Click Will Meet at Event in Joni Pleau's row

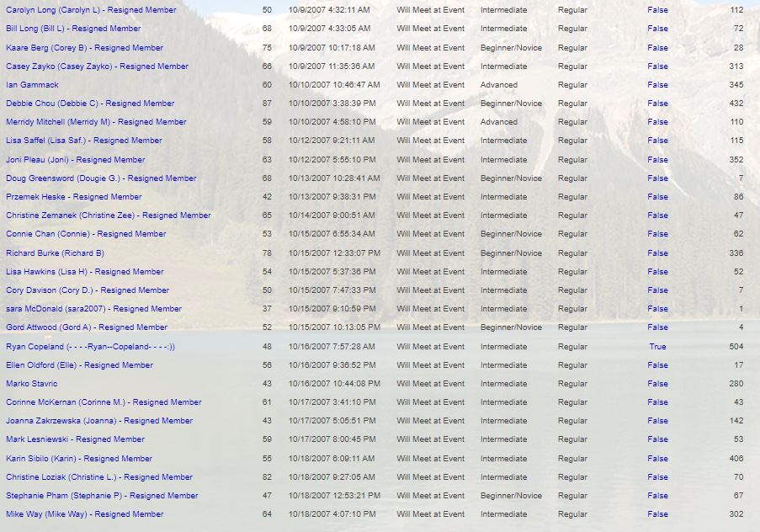430,160
